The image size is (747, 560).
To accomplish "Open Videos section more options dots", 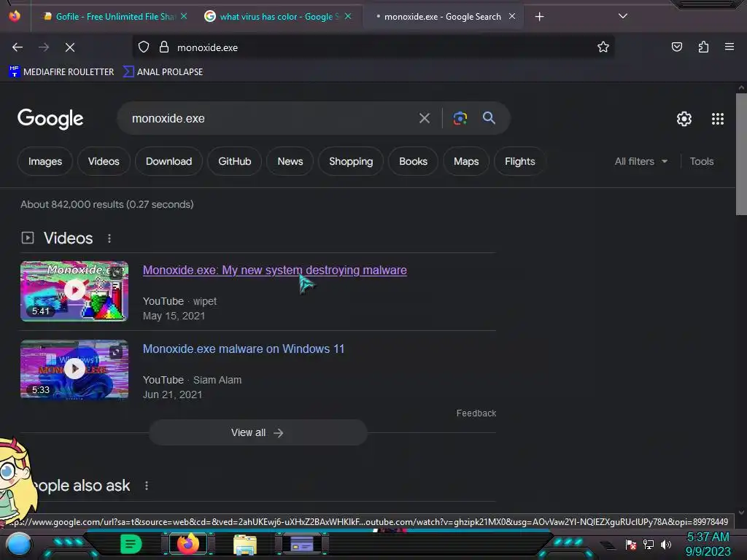I will point(109,238).
